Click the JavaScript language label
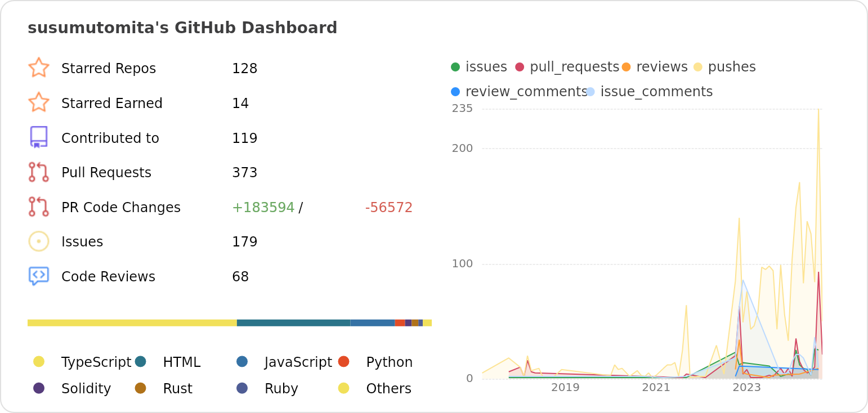Screen dimensions: 868x413 point(298,362)
